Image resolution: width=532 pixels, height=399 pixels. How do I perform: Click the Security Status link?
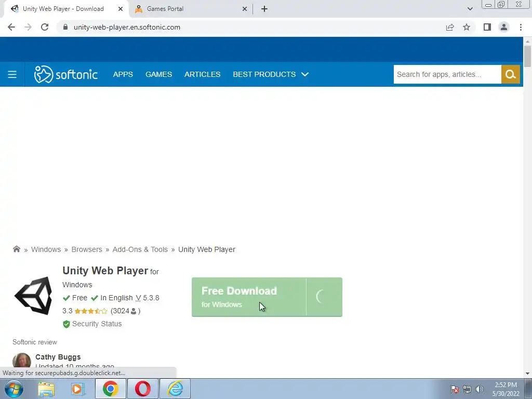(97, 324)
